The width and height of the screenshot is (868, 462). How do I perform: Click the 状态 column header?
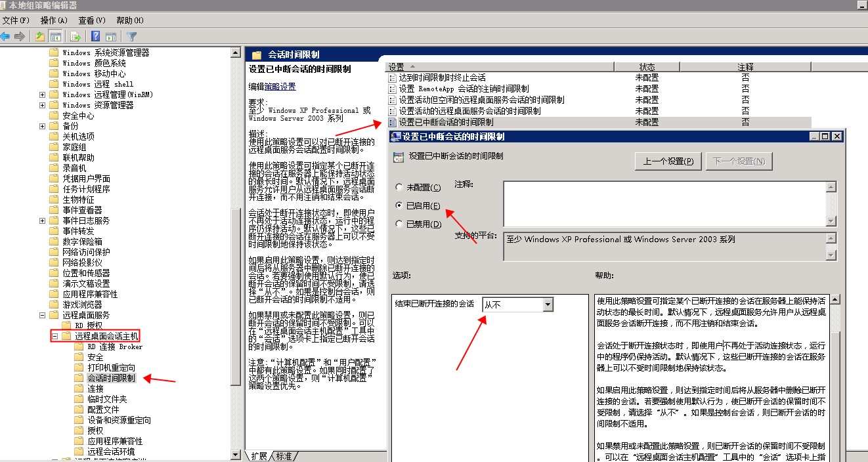pos(647,67)
